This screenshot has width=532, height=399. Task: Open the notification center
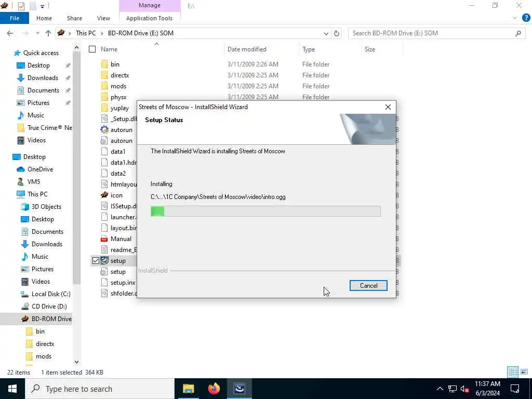(x=515, y=389)
